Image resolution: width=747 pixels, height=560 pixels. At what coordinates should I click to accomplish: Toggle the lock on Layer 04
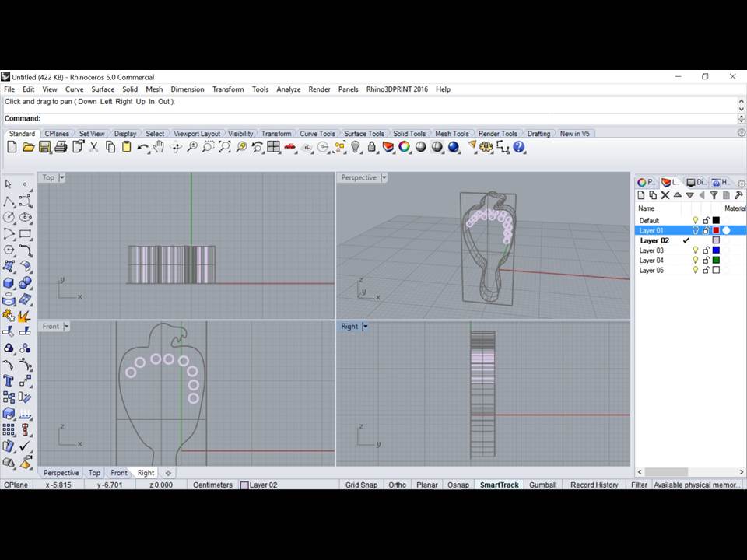click(706, 261)
